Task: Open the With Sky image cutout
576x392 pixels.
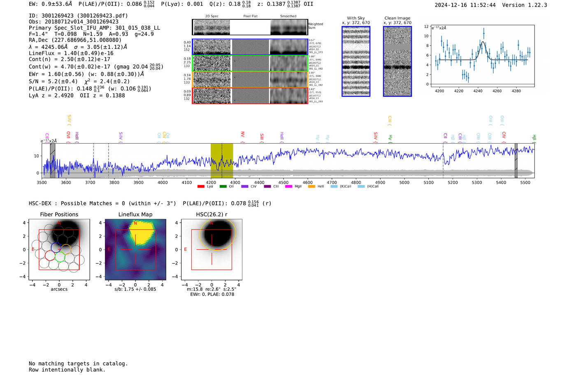Action: (x=356, y=61)
